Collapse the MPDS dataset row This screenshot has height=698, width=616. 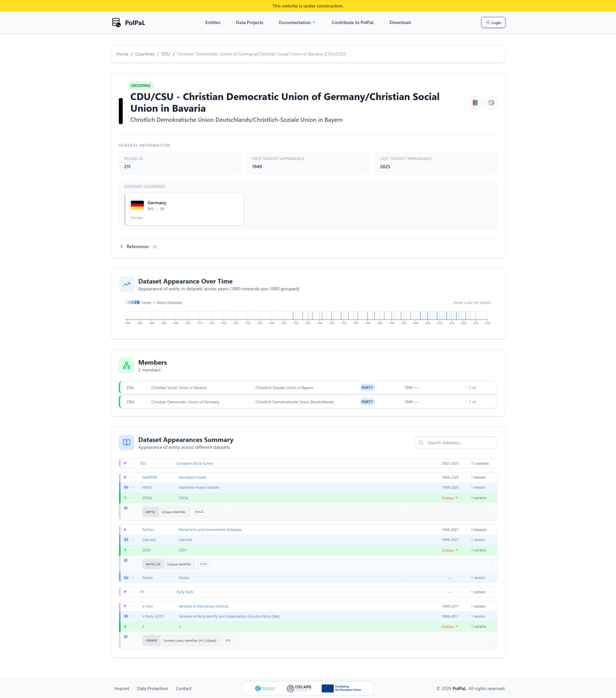click(x=133, y=488)
